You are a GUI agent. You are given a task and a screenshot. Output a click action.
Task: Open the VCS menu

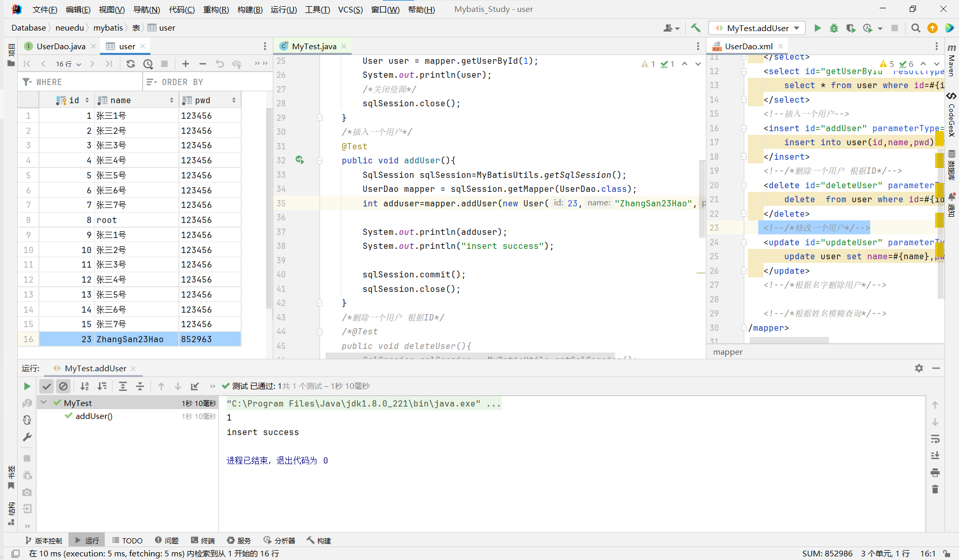tap(350, 9)
